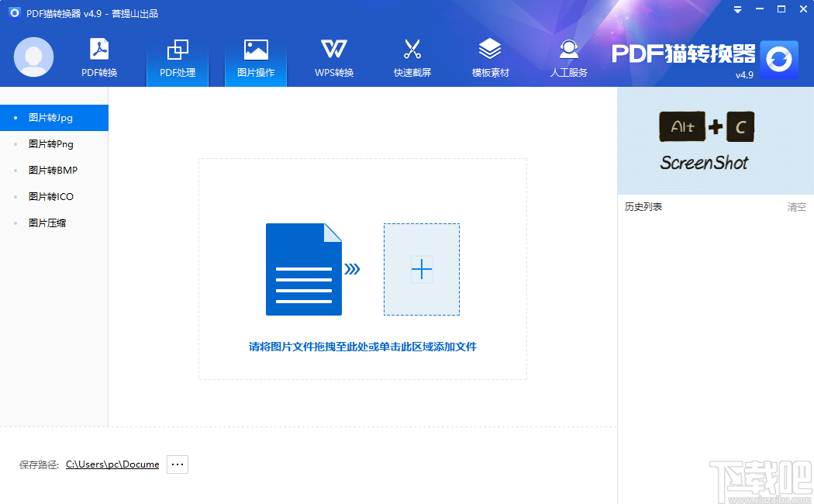Minimize the PDF猫转换器 window
814x504 pixels.
tap(760, 10)
